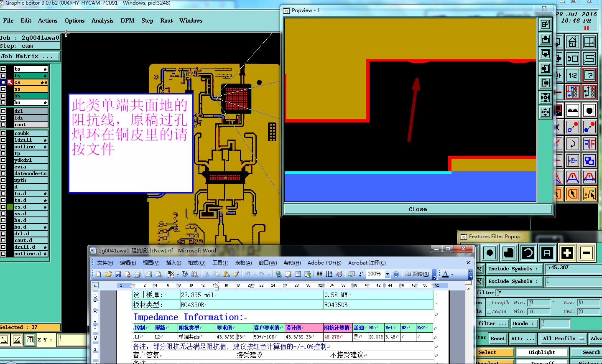Click the mirror F flip icon
The image size is (602, 364).
(589, 144)
